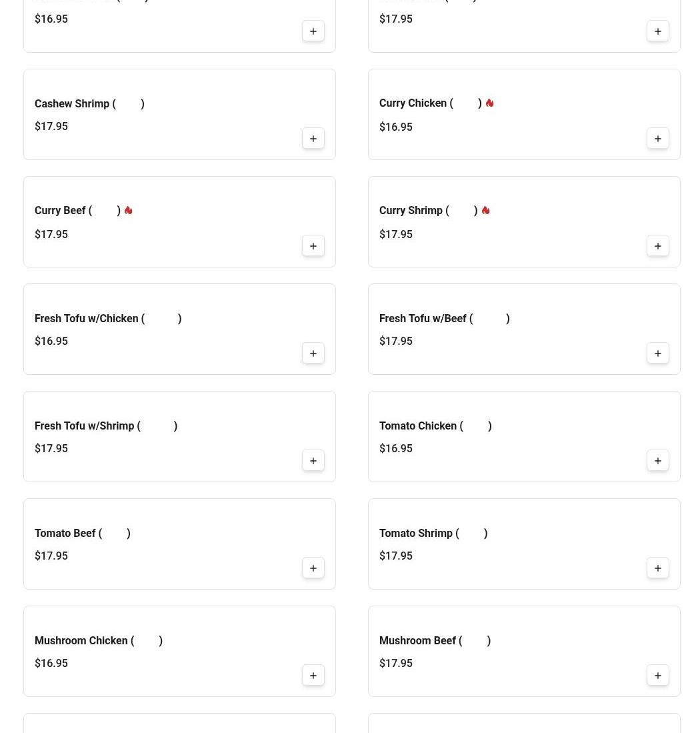Add Tomato Chicken with plus icon
This screenshot has height=733, width=700.
click(657, 460)
